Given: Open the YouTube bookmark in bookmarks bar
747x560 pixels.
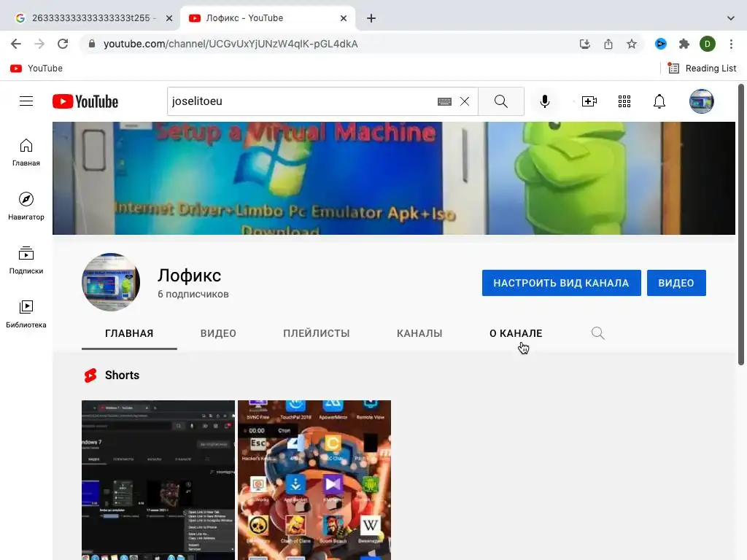Looking at the screenshot, I should coord(36,68).
